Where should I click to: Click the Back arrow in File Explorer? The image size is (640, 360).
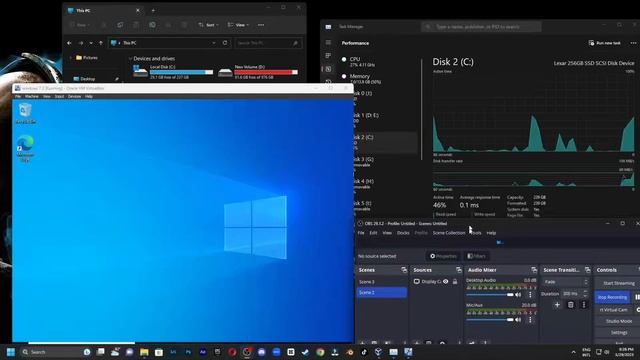point(69,43)
